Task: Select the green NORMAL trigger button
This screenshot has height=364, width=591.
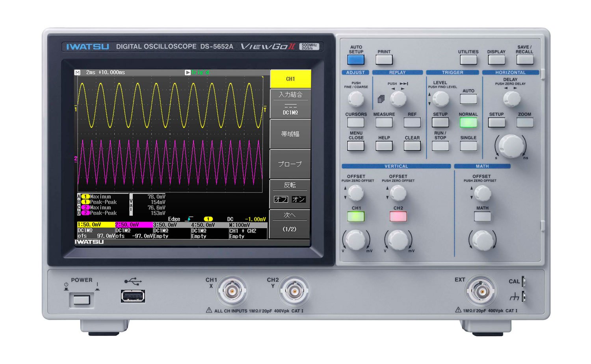Action: (468, 122)
